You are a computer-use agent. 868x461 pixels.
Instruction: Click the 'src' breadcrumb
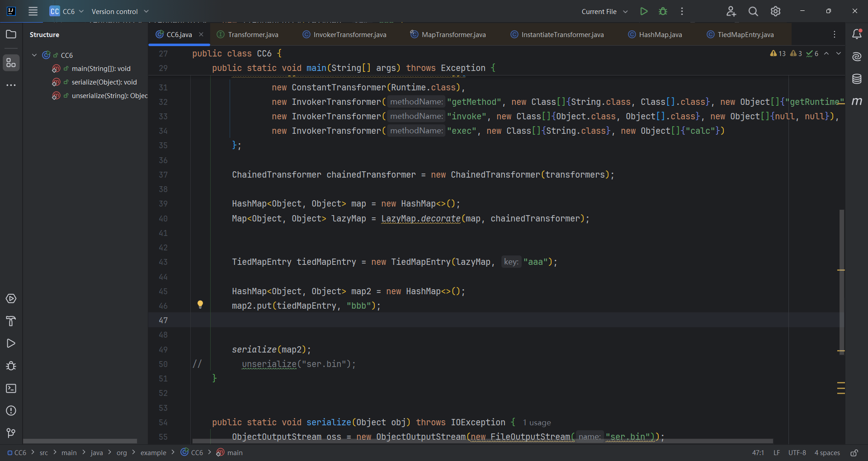(44, 453)
